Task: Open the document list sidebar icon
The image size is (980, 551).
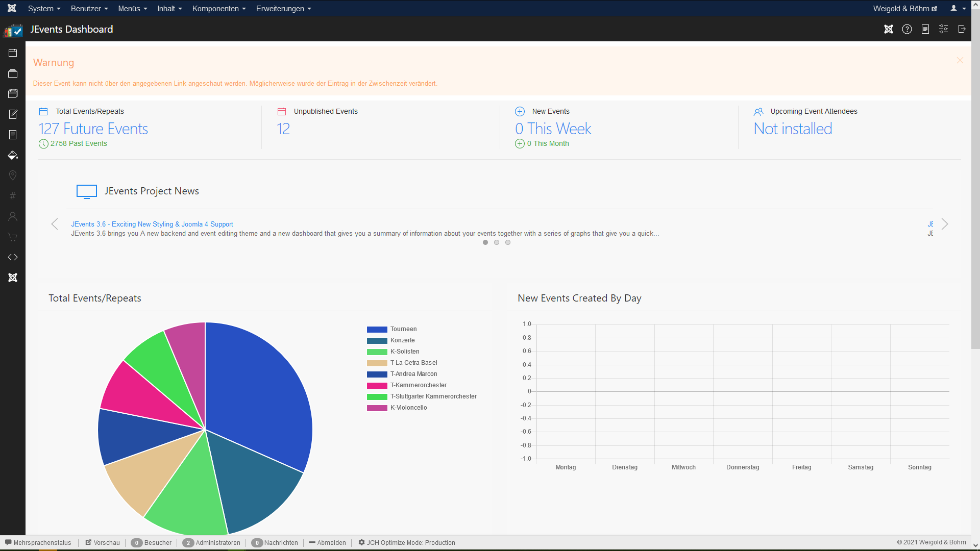Action: tap(13, 135)
